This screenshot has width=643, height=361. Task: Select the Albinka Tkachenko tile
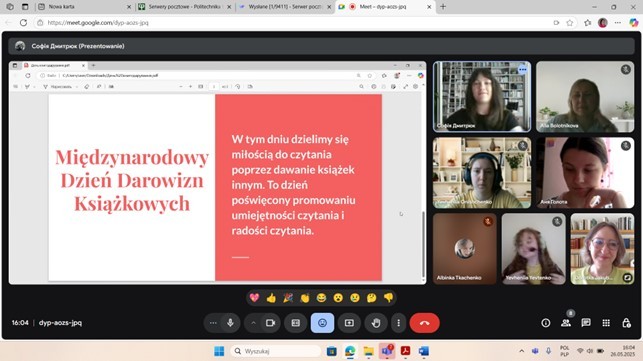pyautogui.click(x=465, y=249)
